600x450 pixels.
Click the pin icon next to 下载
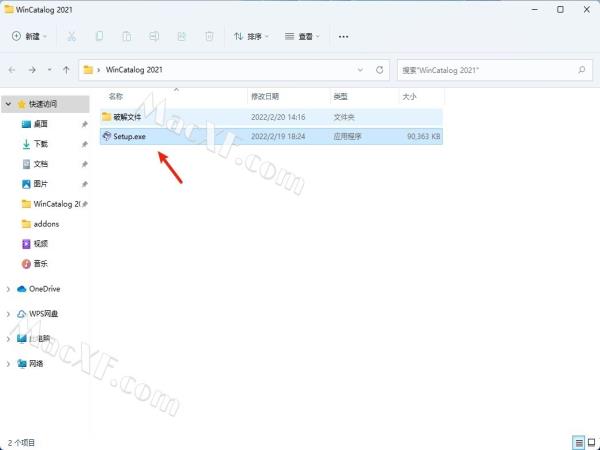coord(85,144)
